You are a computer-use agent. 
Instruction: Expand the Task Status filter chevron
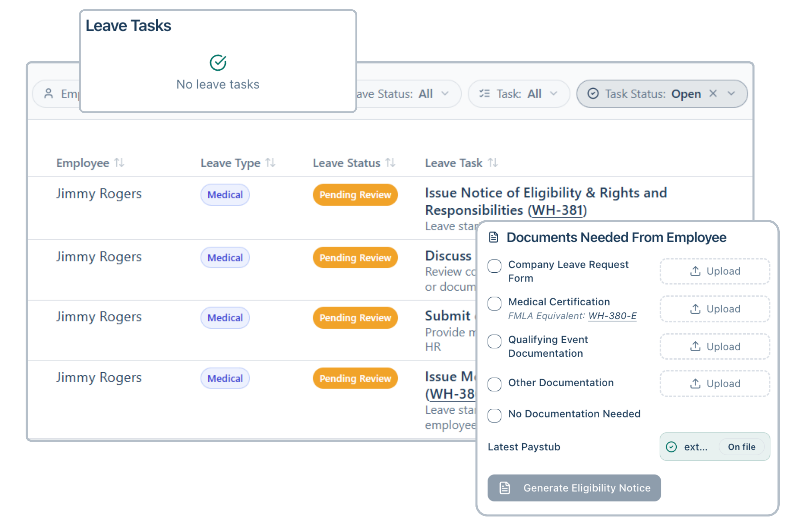coord(731,93)
